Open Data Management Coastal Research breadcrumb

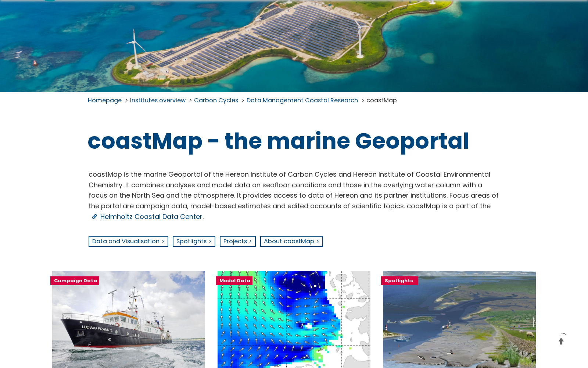[302, 100]
